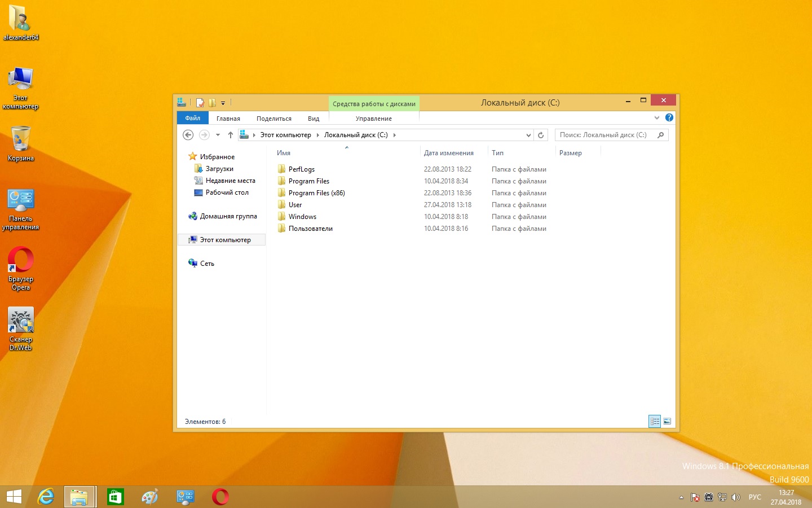This screenshot has height=508, width=812.
Task: Refresh the Local Disk (C:) folder view
Action: tap(541, 135)
